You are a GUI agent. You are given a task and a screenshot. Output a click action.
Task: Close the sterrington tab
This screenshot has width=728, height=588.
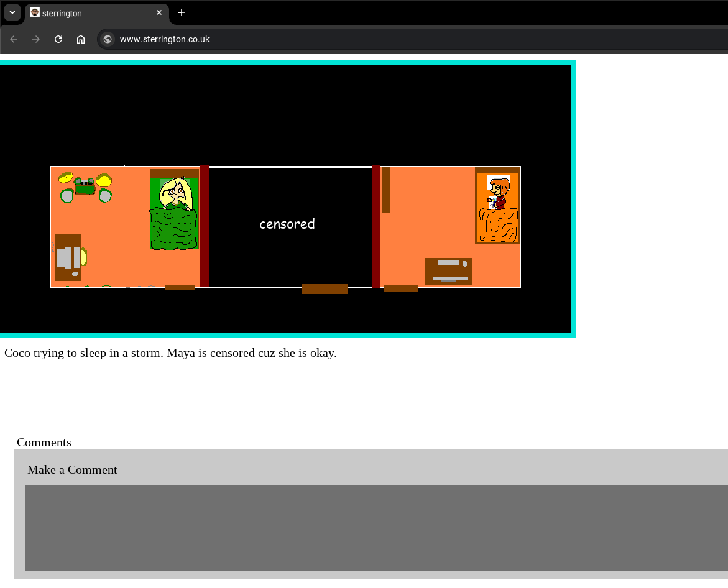coord(159,12)
